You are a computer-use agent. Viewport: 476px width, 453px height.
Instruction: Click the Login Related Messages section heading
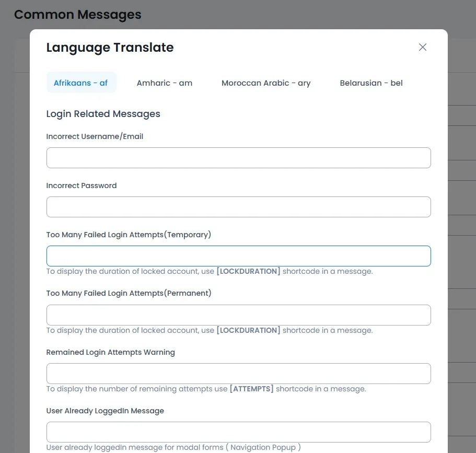click(x=103, y=113)
